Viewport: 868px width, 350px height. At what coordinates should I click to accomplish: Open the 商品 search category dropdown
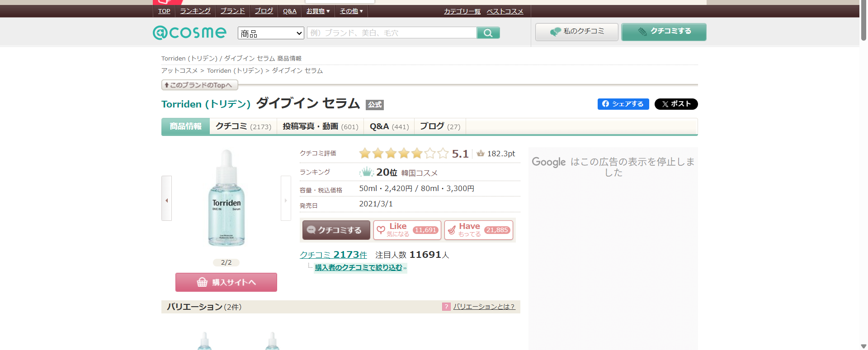pos(271,33)
